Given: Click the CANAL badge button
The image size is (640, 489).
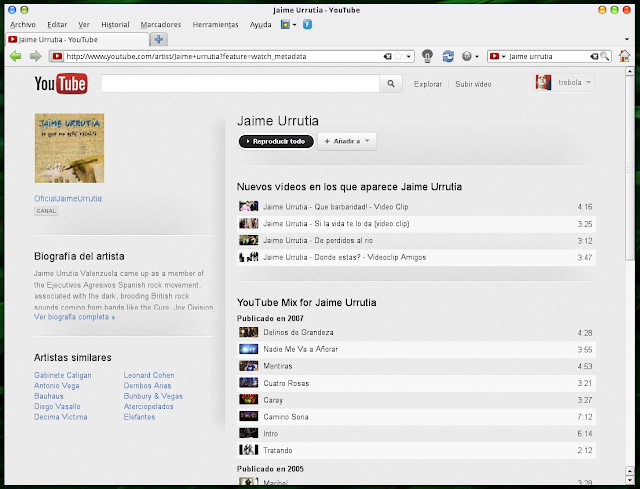Looking at the screenshot, I should 46,211.
